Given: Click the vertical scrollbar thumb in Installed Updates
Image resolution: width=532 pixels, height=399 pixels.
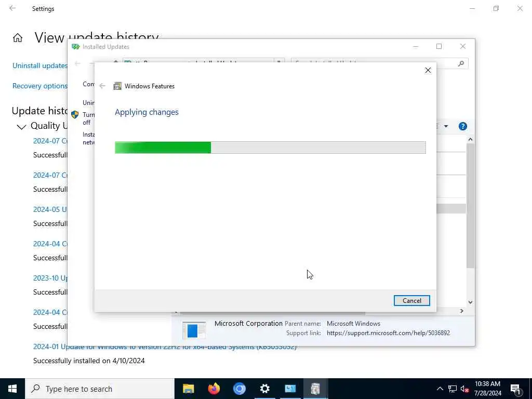Looking at the screenshot, I should point(470,206).
